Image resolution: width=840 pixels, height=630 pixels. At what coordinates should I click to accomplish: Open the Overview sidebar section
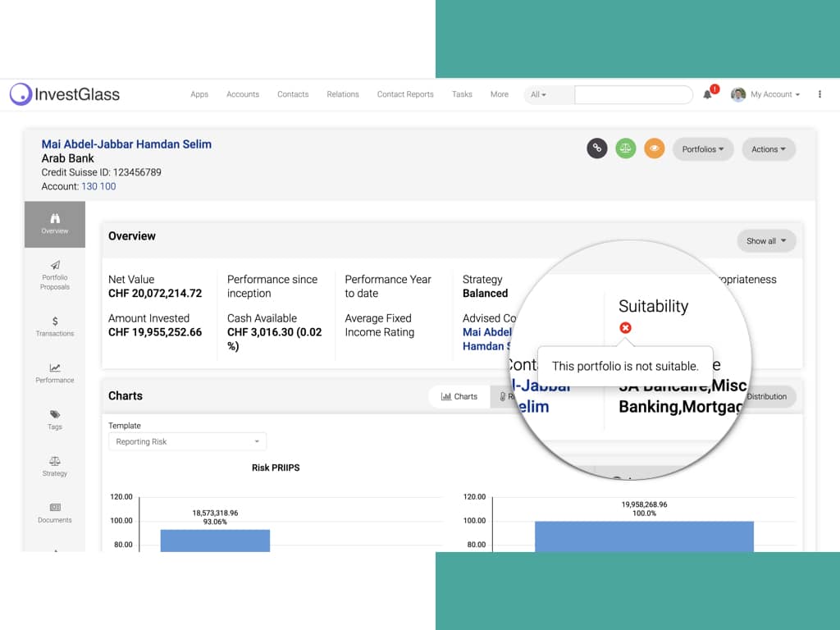pyautogui.click(x=55, y=225)
